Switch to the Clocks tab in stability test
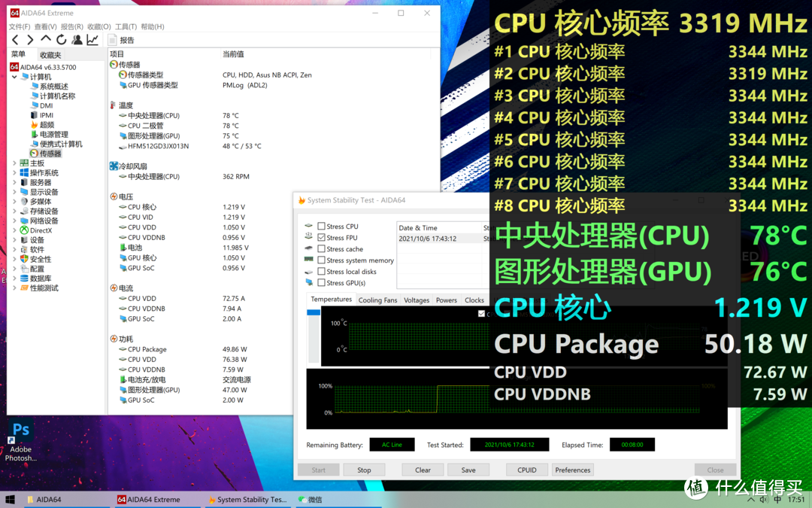 [x=474, y=300]
